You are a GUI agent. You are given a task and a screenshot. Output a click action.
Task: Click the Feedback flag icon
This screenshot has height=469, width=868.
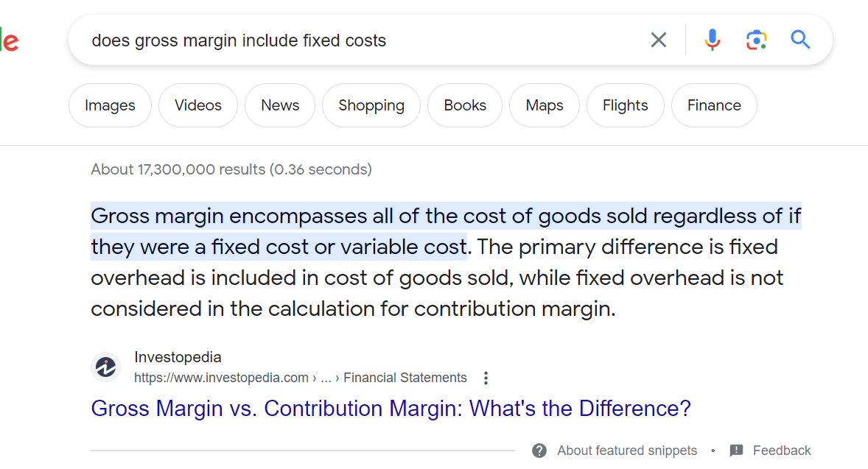[x=736, y=451]
